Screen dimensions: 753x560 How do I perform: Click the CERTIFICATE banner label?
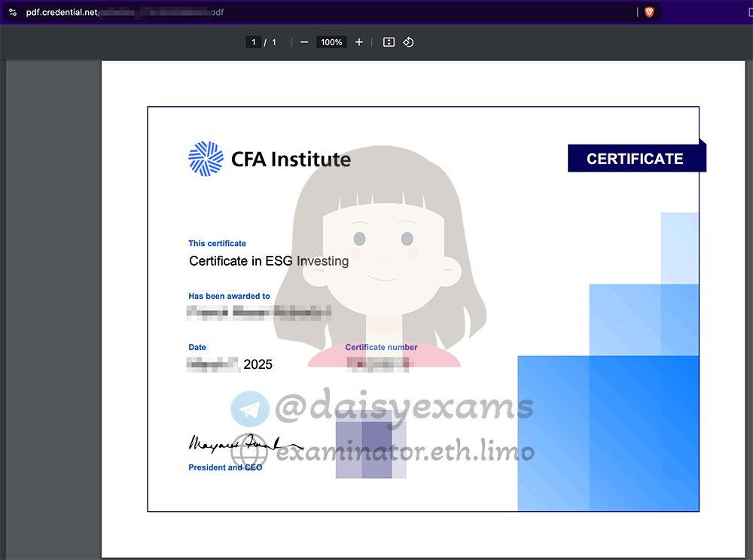tap(635, 159)
